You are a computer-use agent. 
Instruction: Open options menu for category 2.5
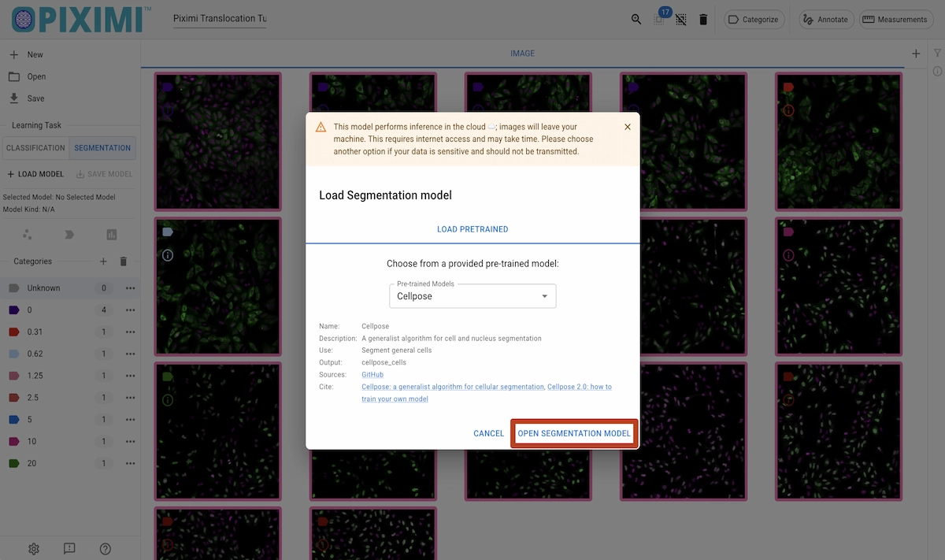coord(131,398)
